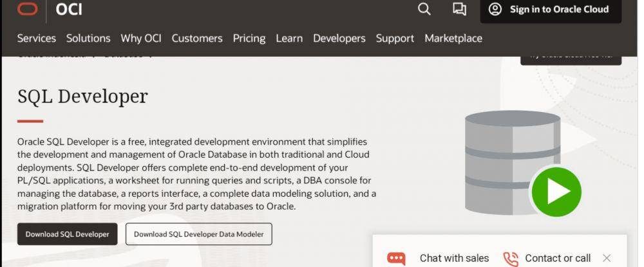
Task: Click the SQL Developer page heading
Action: 82,97
